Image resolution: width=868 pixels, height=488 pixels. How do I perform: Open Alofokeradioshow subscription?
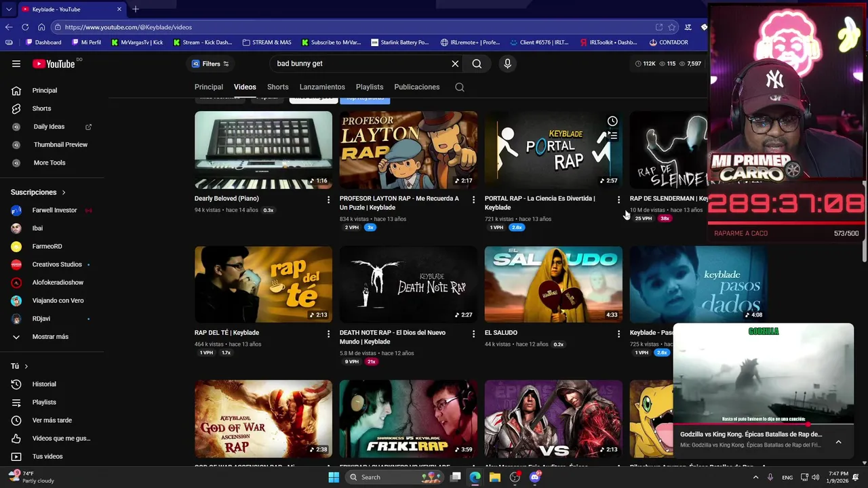coord(58,283)
